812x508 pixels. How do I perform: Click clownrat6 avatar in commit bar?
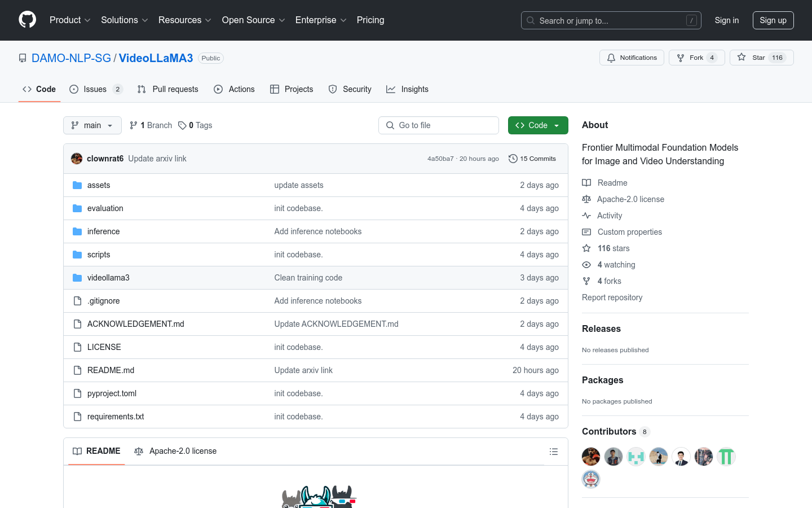point(77,159)
